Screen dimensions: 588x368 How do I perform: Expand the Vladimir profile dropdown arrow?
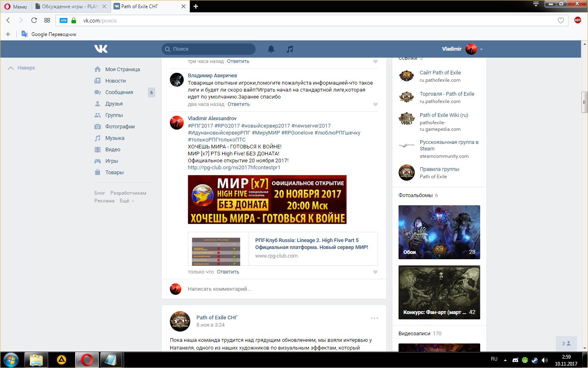[481, 49]
